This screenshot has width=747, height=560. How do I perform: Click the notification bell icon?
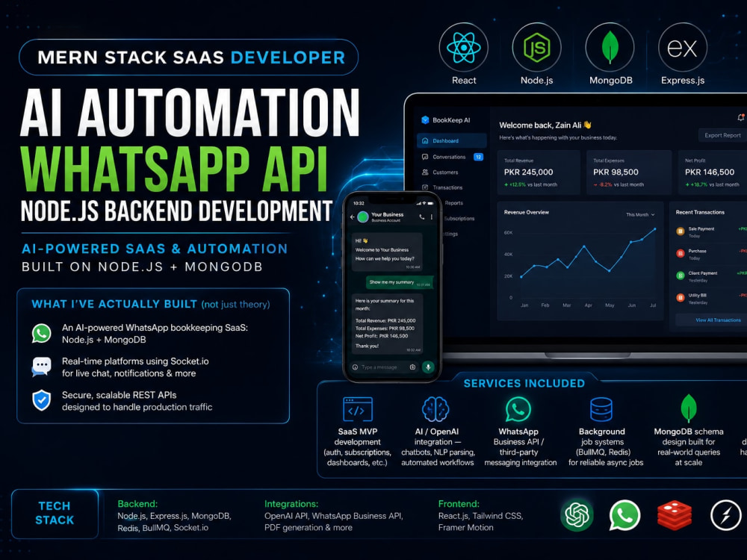741,117
